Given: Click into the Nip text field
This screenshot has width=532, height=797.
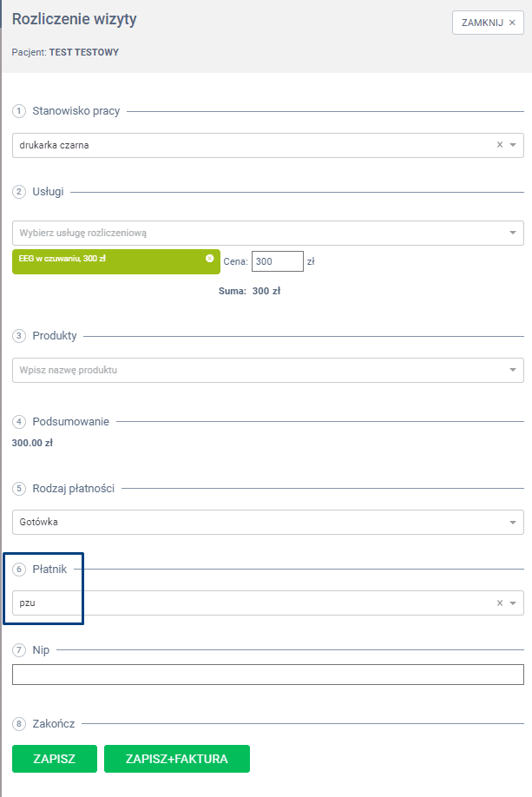Looking at the screenshot, I should [x=267, y=675].
